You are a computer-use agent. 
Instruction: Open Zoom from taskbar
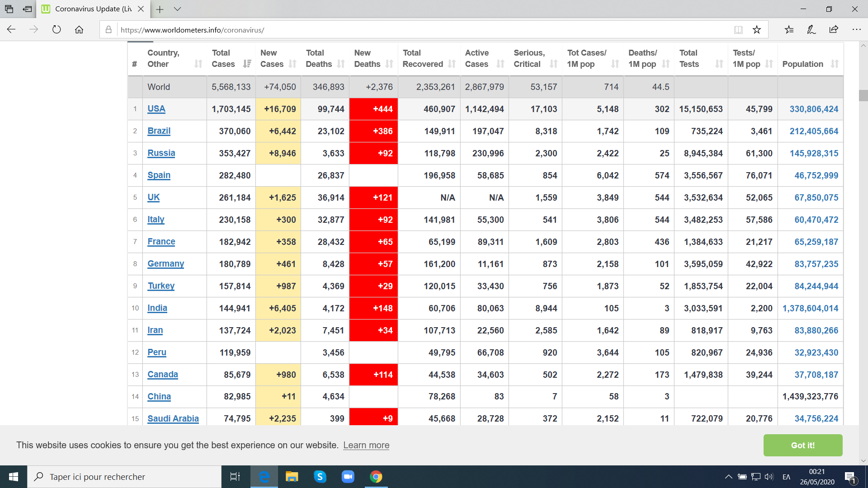point(348,477)
